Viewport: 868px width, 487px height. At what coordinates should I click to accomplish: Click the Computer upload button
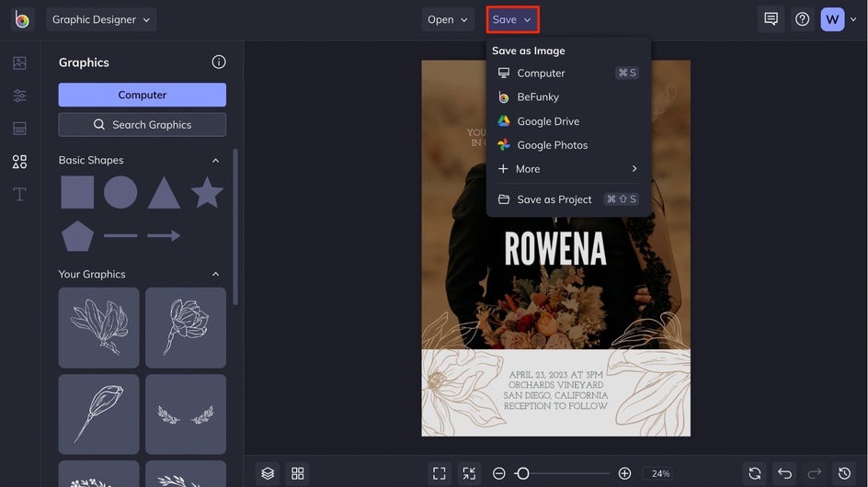point(143,95)
